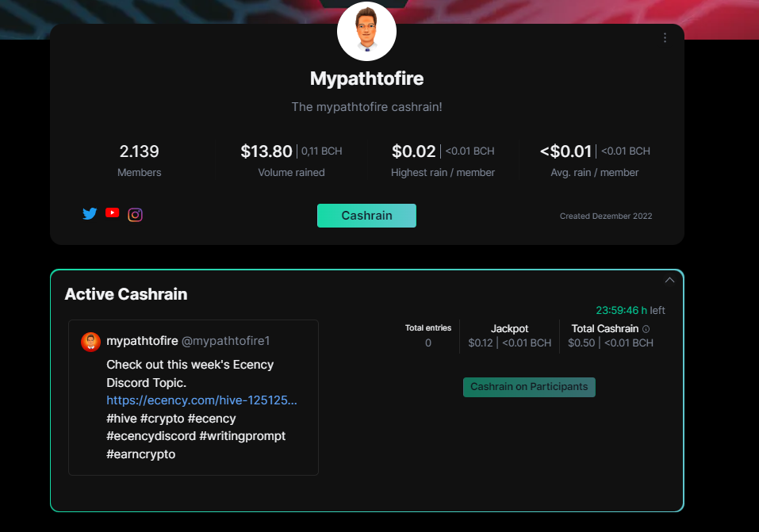759x532 pixels.
Task: Click the 2.139 Members stat
Action: pos(140,161)
